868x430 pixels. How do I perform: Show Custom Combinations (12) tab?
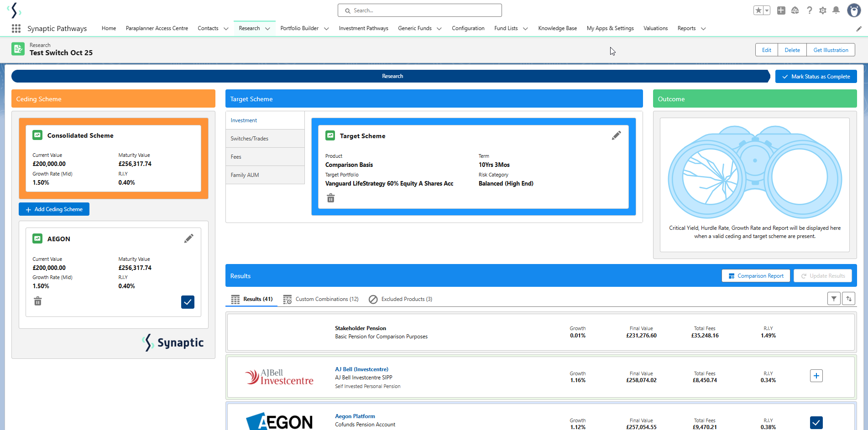[321, 299]
